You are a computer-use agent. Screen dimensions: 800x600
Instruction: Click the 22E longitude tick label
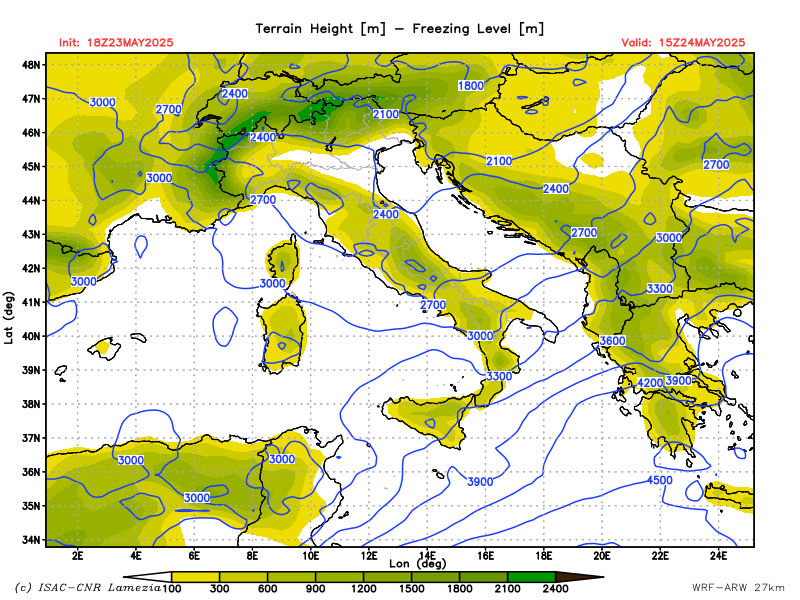[660, 555]
